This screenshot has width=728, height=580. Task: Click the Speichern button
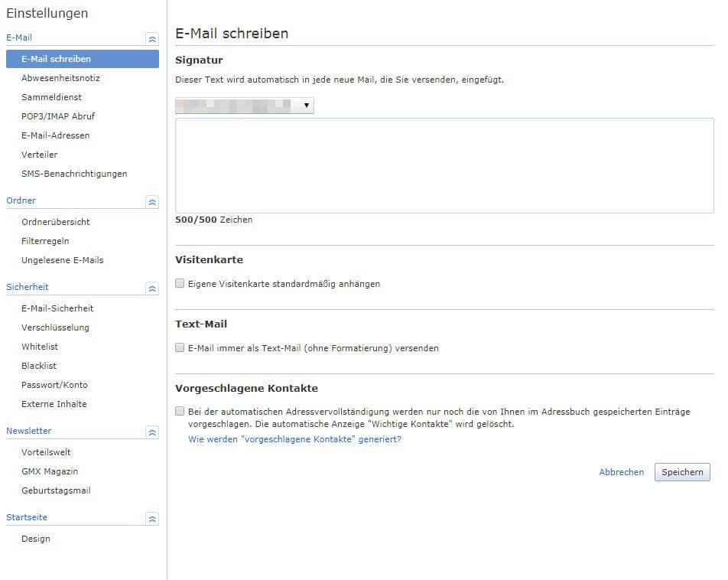point(682,472)
